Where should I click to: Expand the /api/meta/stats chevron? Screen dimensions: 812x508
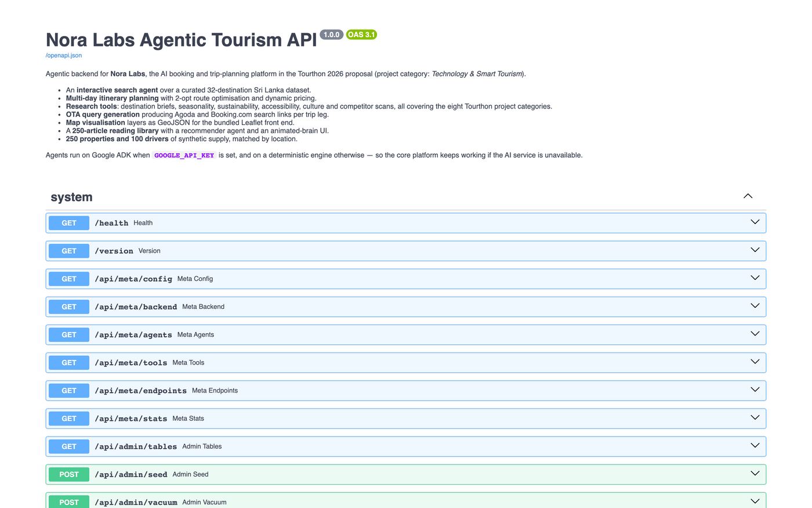pos(755,417)
